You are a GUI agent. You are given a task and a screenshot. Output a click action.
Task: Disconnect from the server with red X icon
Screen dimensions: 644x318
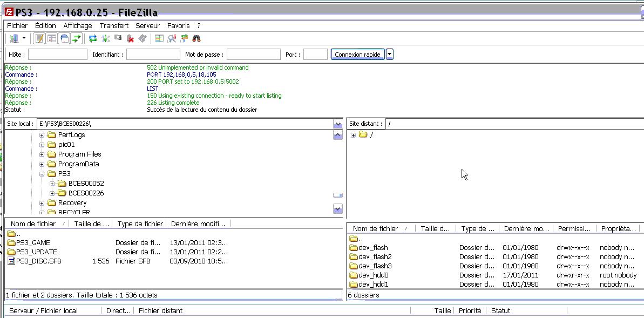point(130,39)
